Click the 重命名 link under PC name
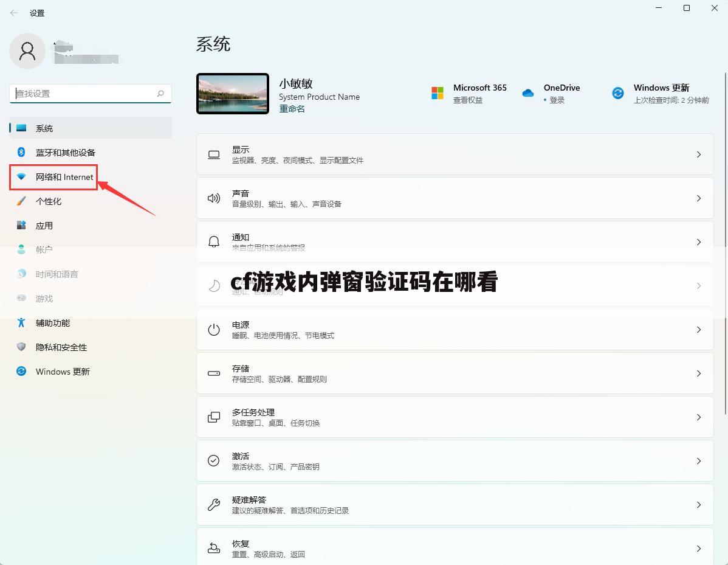Image resolution: width=728 pixels, height=565 pixels. pos(292,109)
